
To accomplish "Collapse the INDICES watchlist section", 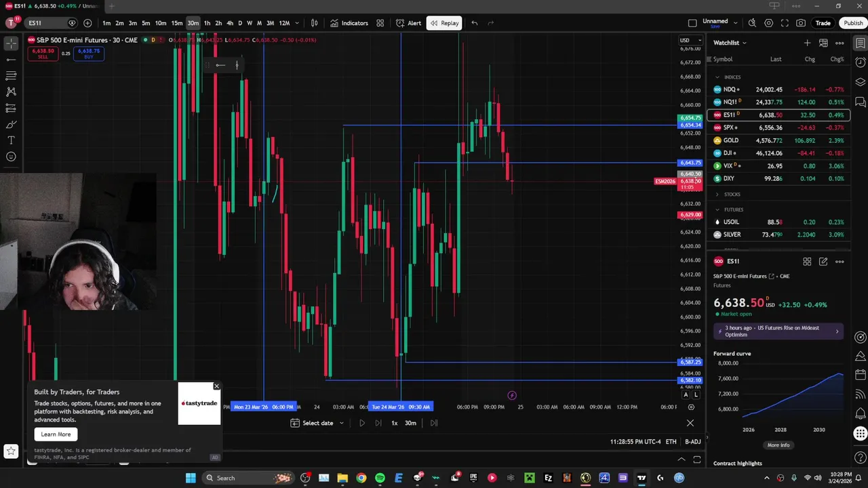I will (717, 77).
